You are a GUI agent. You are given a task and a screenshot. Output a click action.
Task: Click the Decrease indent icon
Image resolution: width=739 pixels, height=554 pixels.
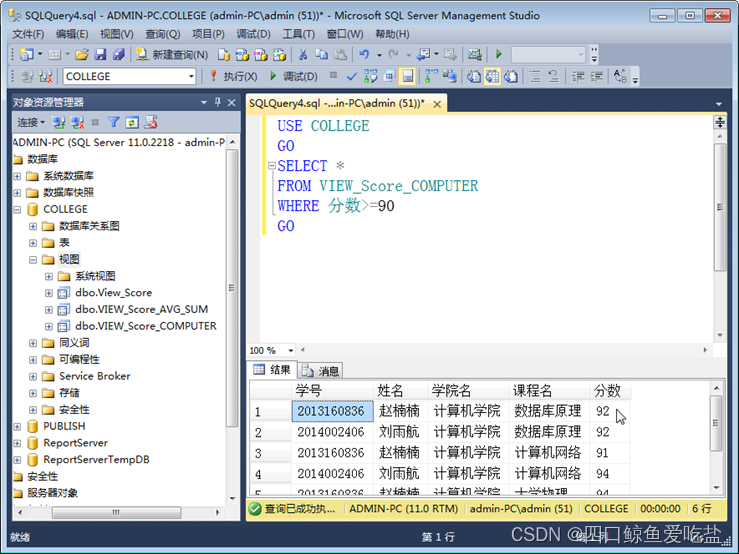click(578, 76)
